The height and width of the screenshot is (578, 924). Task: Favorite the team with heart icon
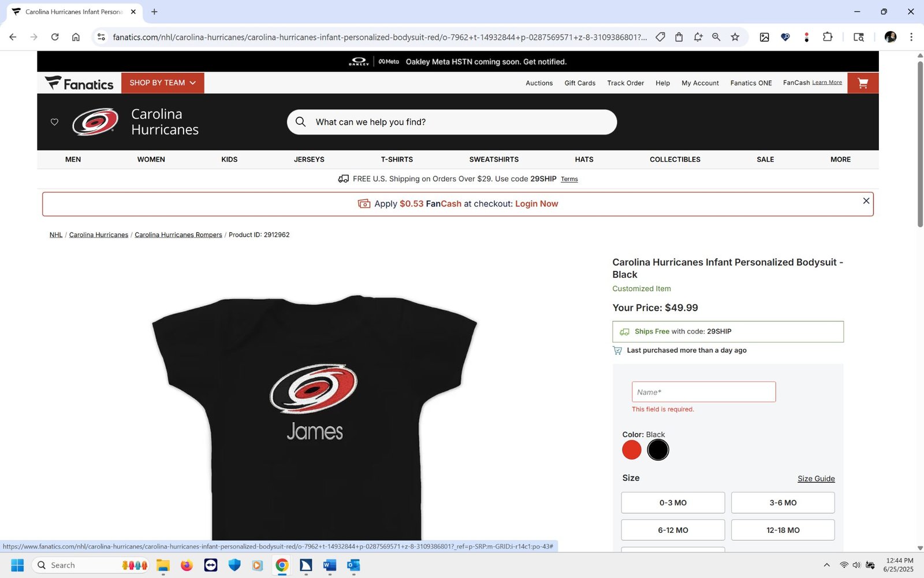pos(54,122)
